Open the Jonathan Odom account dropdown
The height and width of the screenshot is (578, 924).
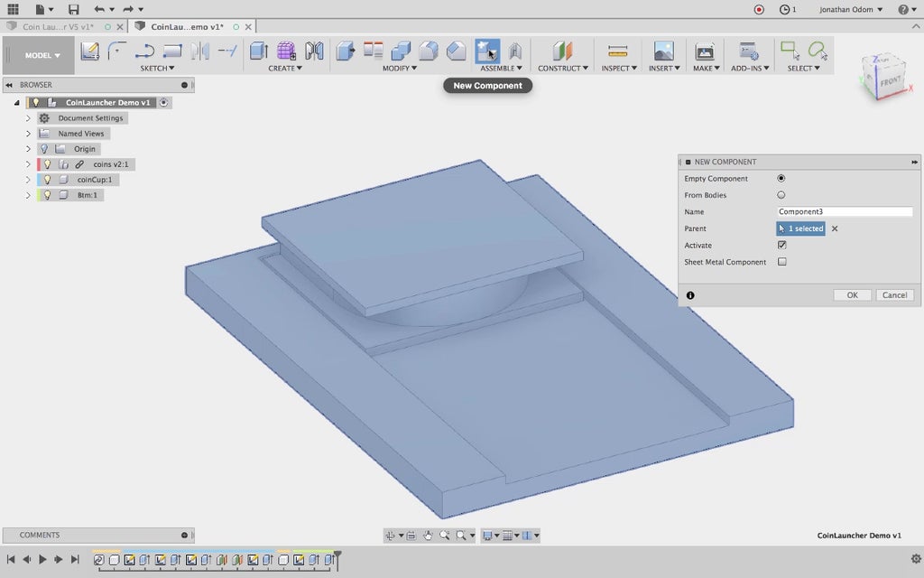coord(851,9)
